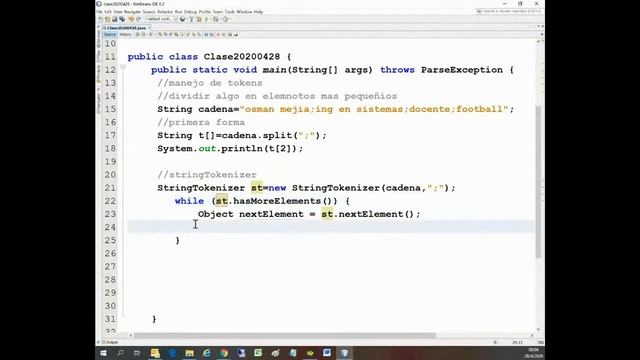Close the Clase20200428.java tab
640x360 pixels.
149,28
